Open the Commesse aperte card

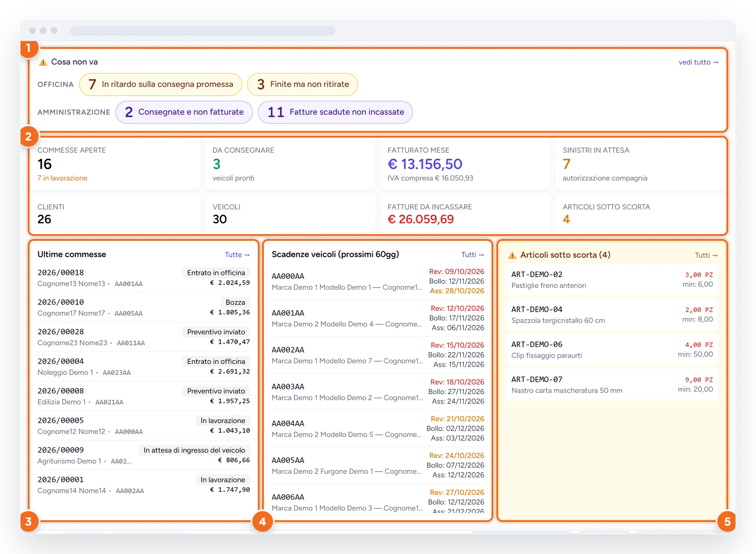pos(115,164)
